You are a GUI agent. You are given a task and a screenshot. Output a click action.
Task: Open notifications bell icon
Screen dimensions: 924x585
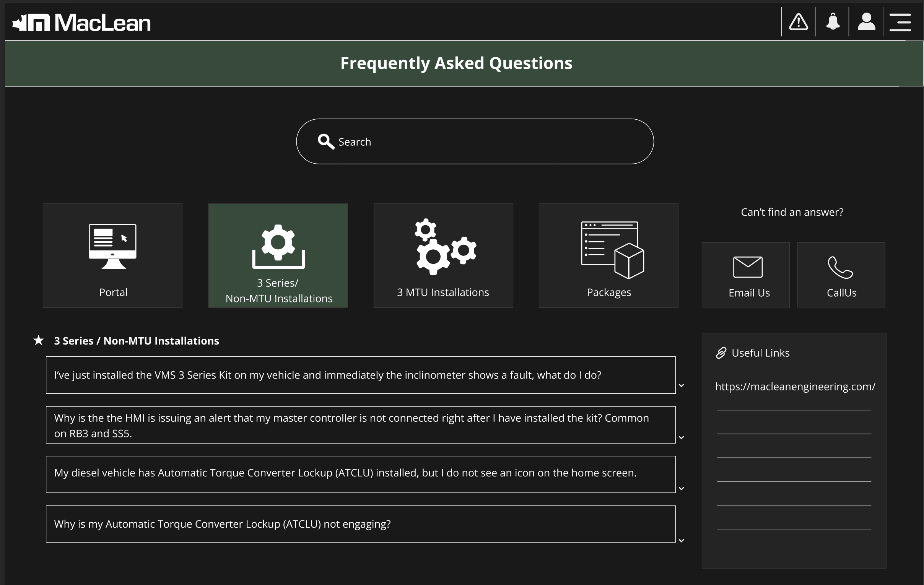[x=832, y=22]
